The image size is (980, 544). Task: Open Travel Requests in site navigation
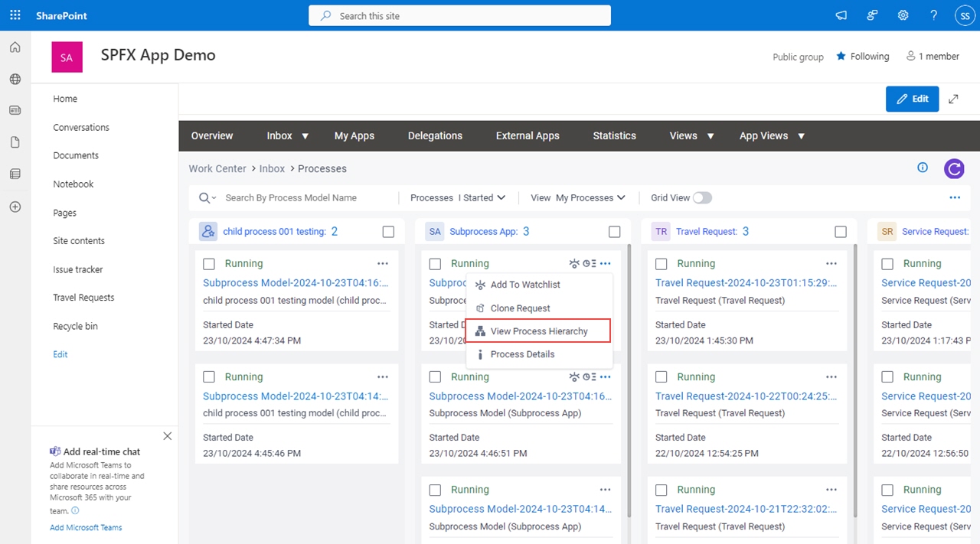click(83, 298)
